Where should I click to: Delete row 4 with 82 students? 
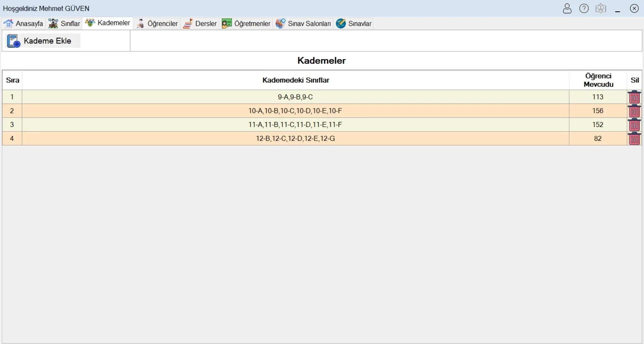click(x=634, y=138)
